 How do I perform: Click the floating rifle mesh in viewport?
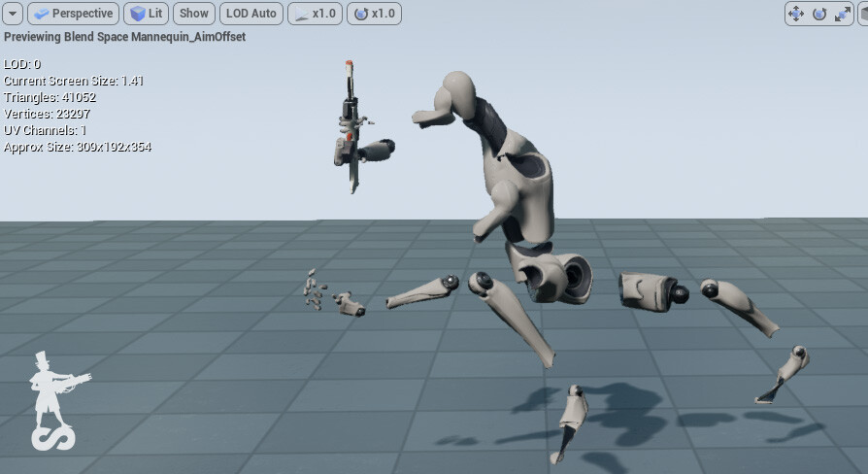[x=351, y=127]
